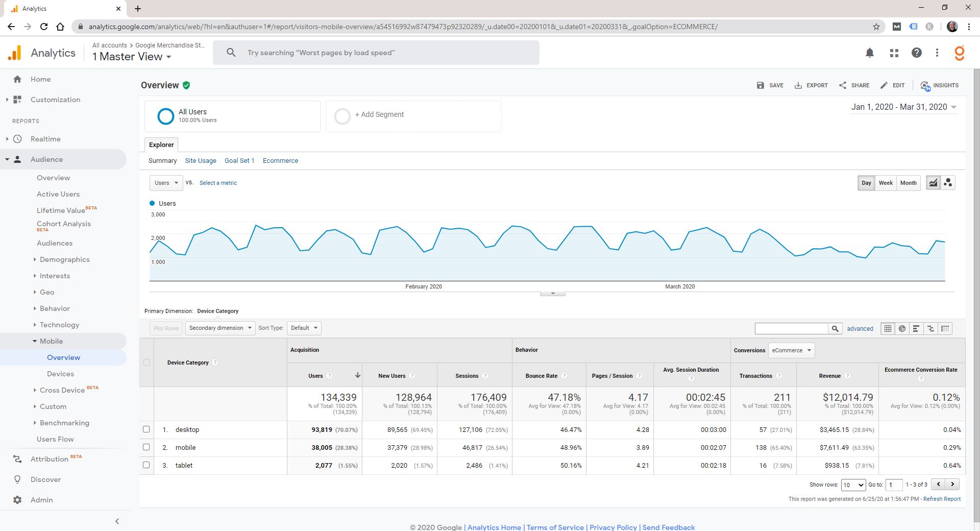Open the Users metric dropdown
The image size is (980, 531).
click(166, 183)
